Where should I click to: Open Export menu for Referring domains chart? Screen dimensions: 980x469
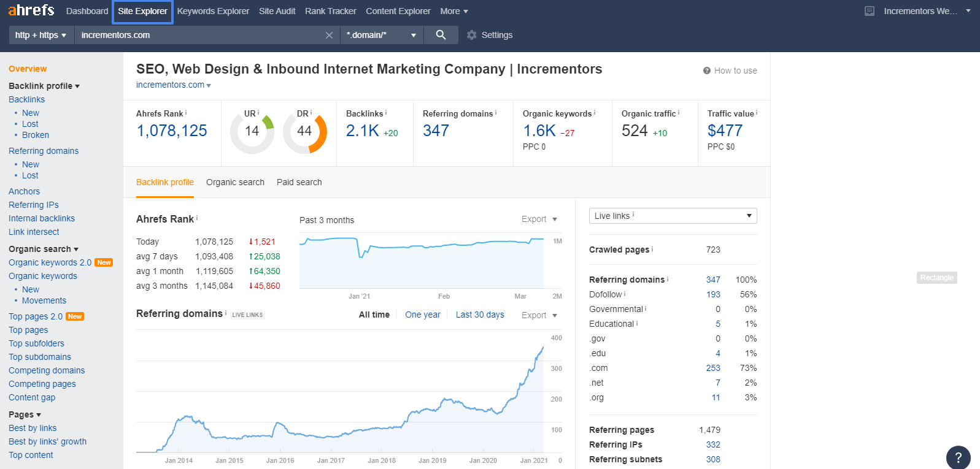coord(539,315)
